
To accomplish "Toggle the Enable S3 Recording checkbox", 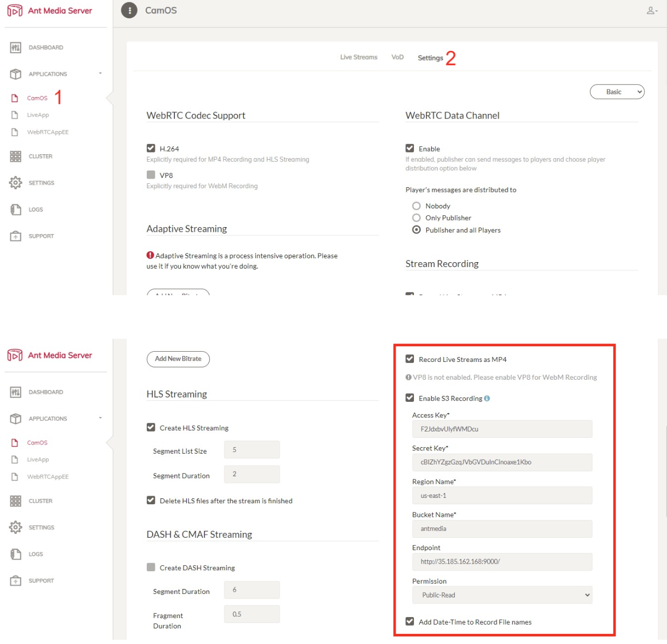I will coord(410,398).
